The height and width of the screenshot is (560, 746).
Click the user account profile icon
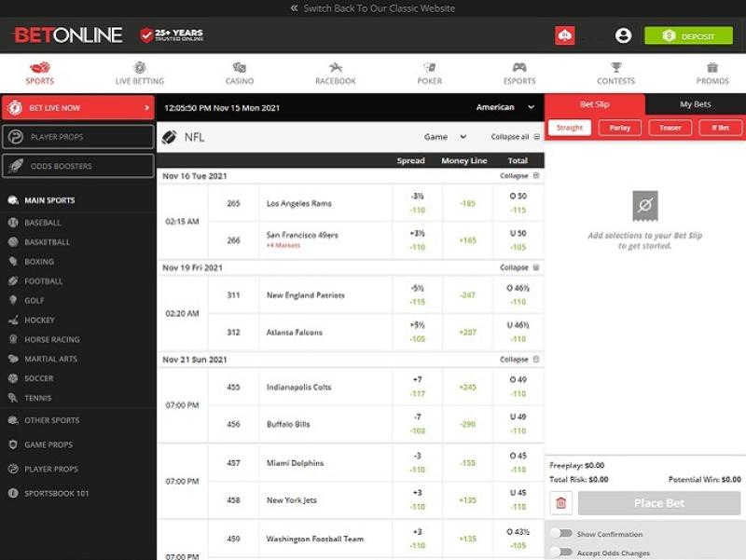[x=623, y=35]
